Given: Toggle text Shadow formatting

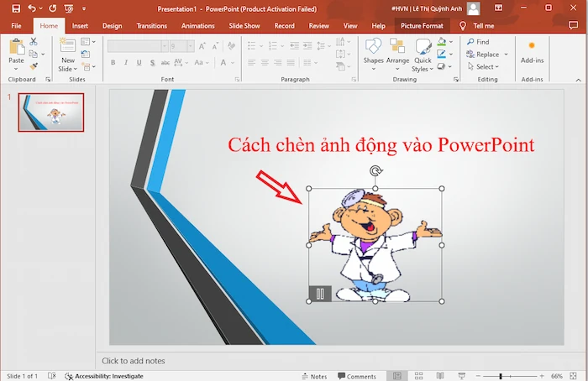Looking at the screenshot, I should pyautogui.click(x=152, y=63).
